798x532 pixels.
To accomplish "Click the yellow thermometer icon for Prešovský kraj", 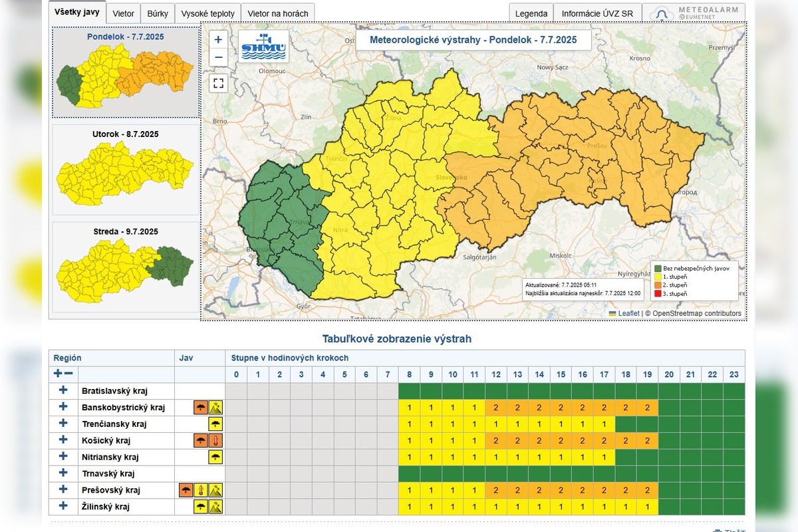I will click(x=201, y=490).
